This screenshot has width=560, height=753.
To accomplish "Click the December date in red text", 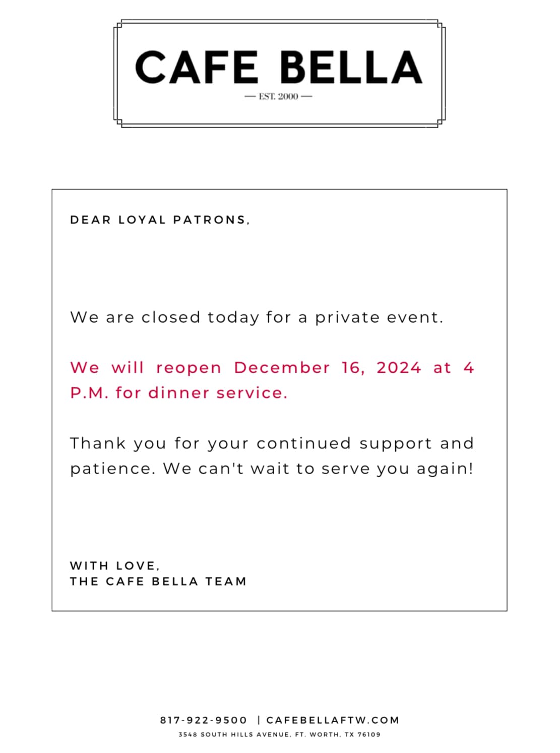I will click(282, 368).
